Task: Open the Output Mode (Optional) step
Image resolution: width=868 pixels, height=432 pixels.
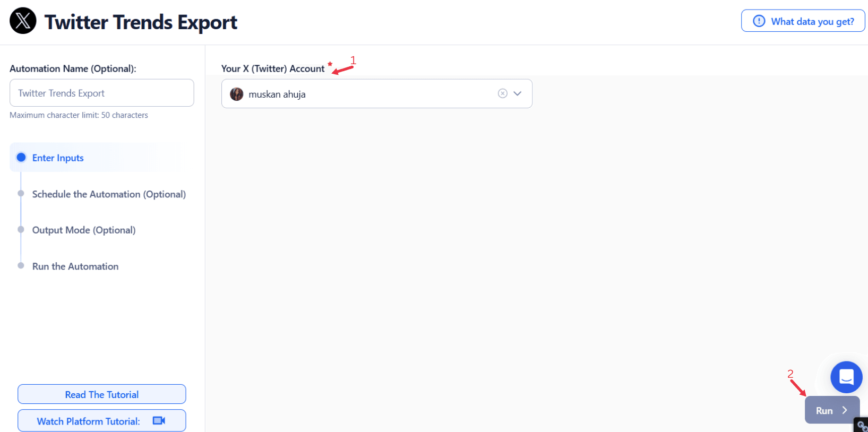Action: tap(84, 230)
